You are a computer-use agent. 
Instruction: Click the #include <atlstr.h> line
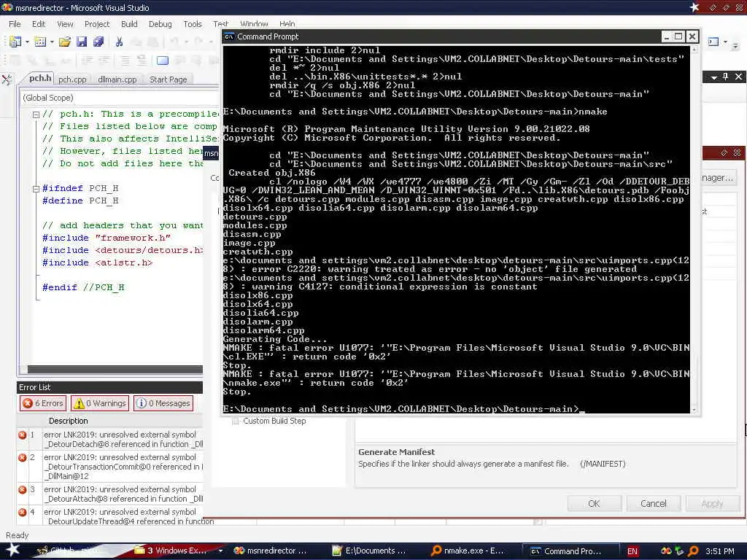coord(98,262)
